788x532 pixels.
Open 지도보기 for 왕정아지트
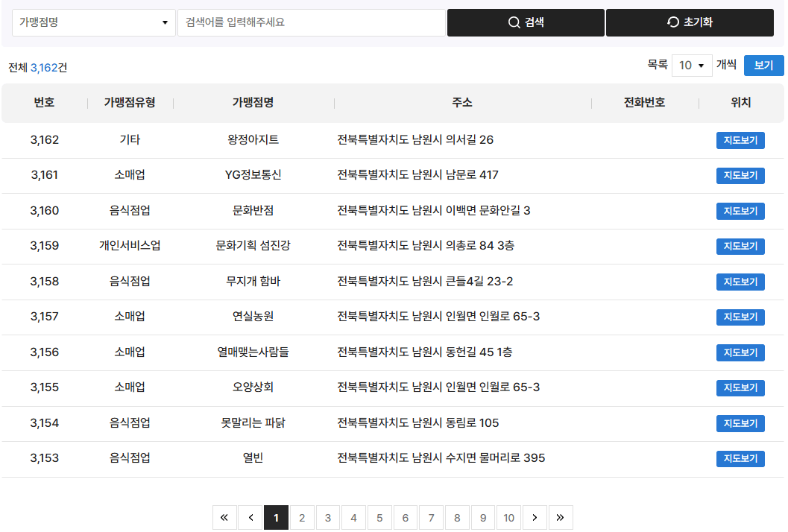point(740,140)
